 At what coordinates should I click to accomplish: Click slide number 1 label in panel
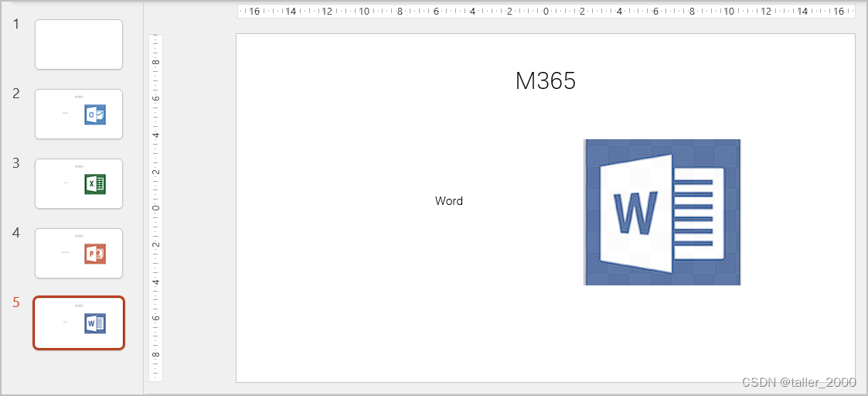pyautogui.click(x=16, y=24)
